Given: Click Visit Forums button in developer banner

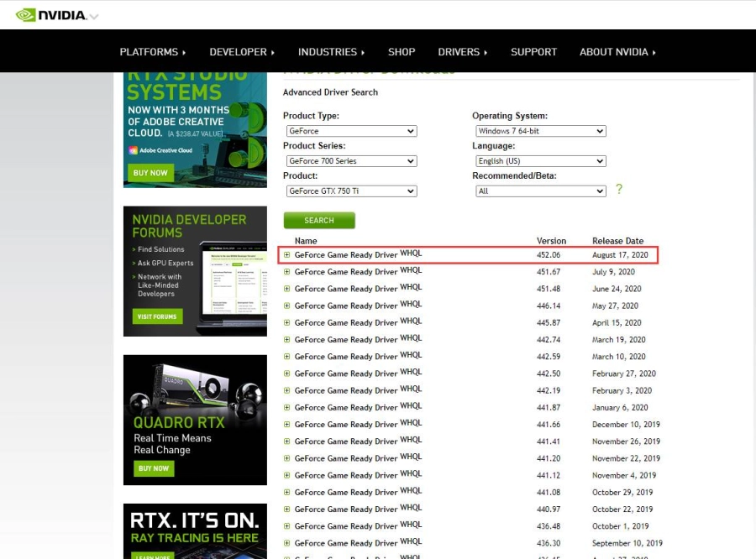Looking at the screenshot, I should (157, 316).
